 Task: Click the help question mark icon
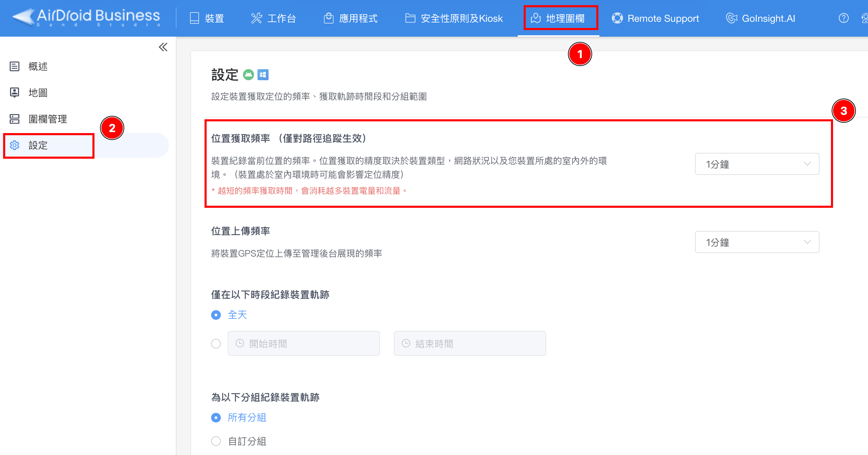843,18
